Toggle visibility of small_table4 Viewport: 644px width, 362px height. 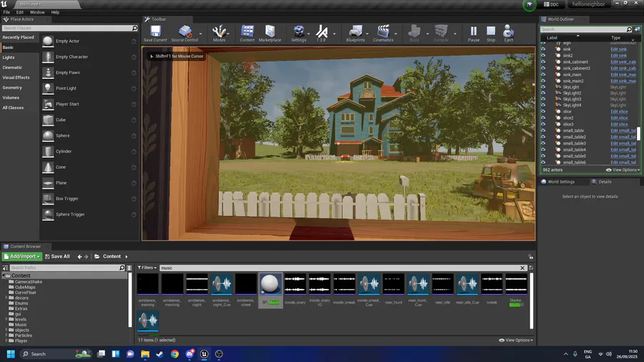(543, 150)
